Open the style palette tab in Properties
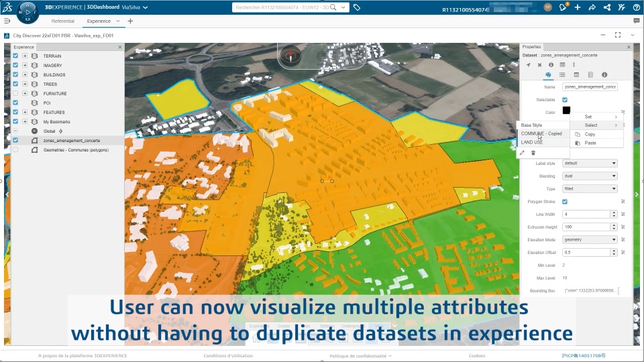Screen dimensions: 644x362 pos(548,74)
